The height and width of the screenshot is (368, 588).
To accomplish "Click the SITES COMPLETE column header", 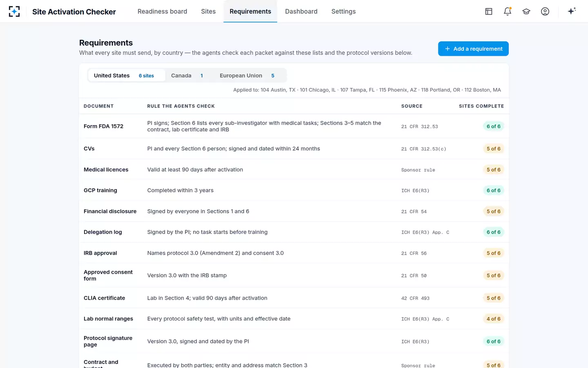I will coord(481,106).
